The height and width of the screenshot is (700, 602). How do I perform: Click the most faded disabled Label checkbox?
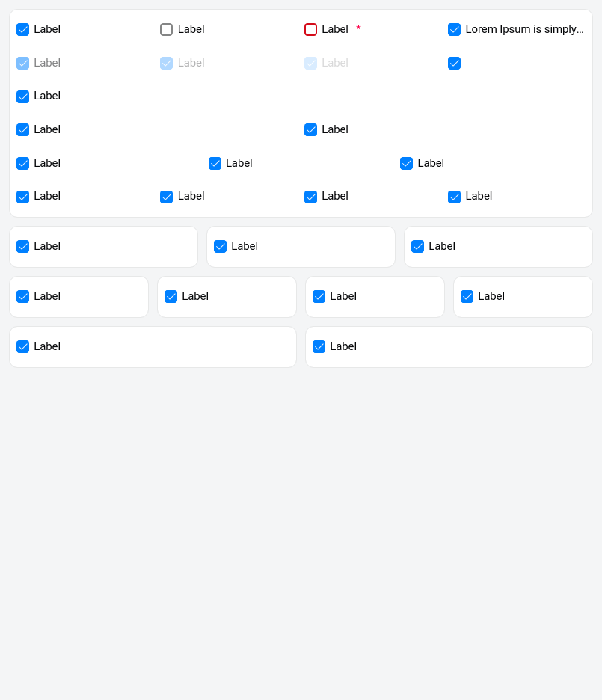point(310,64)
